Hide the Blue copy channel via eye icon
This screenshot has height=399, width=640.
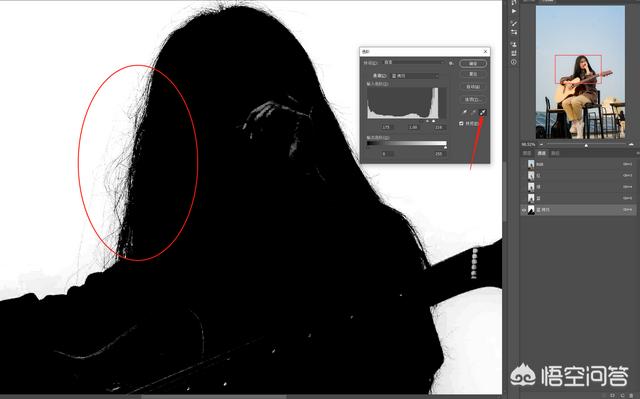pos(524,210)
